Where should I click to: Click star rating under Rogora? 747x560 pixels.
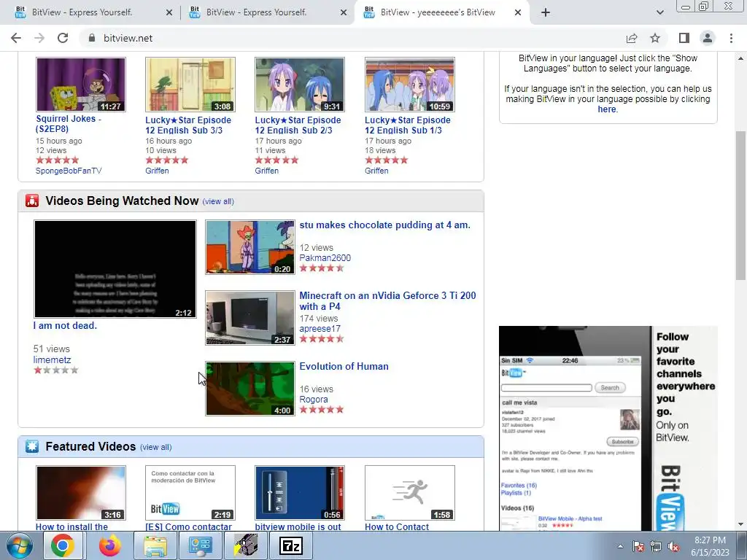click(x=322, y=410)
